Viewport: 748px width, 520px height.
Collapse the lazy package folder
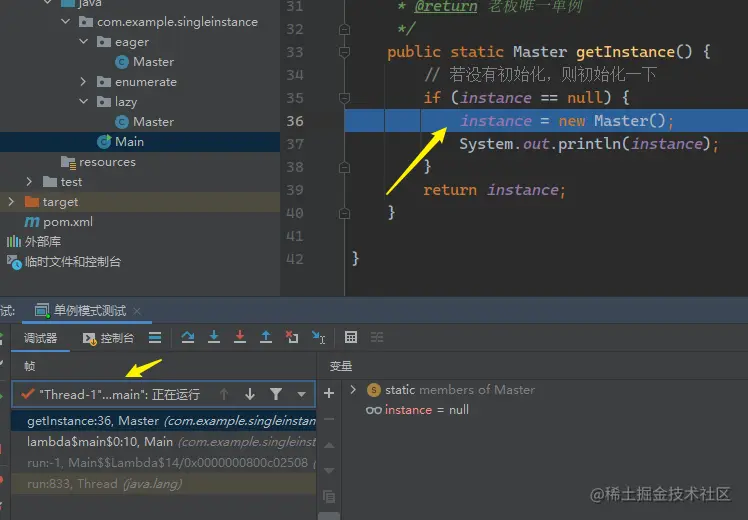click(83, 102)
